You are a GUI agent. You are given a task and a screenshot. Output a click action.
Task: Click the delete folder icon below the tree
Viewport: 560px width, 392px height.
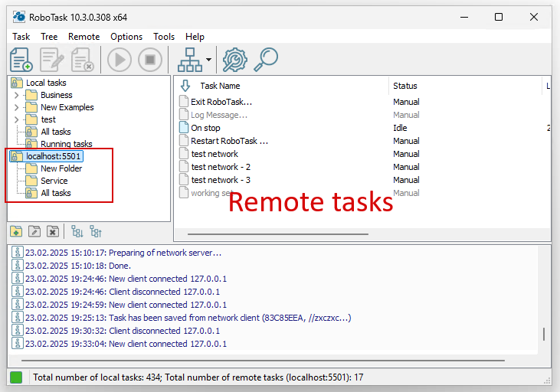(x=53, y=232)
